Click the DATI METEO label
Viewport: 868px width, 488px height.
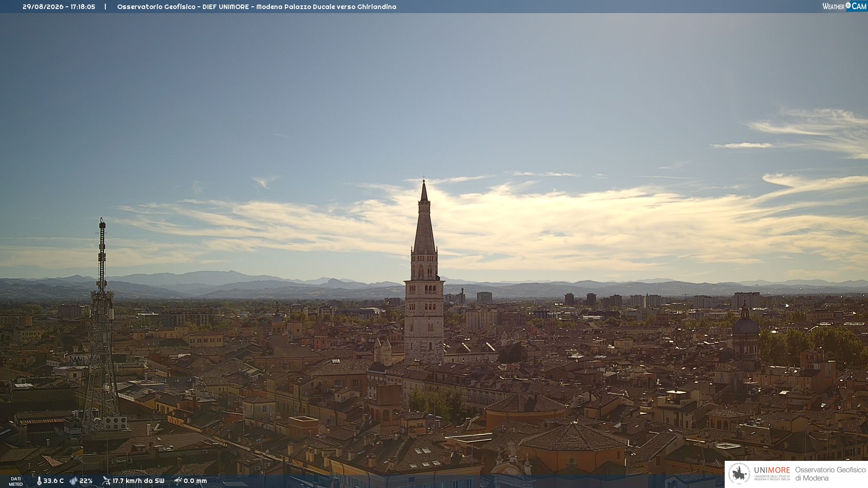tap(16, 482)
